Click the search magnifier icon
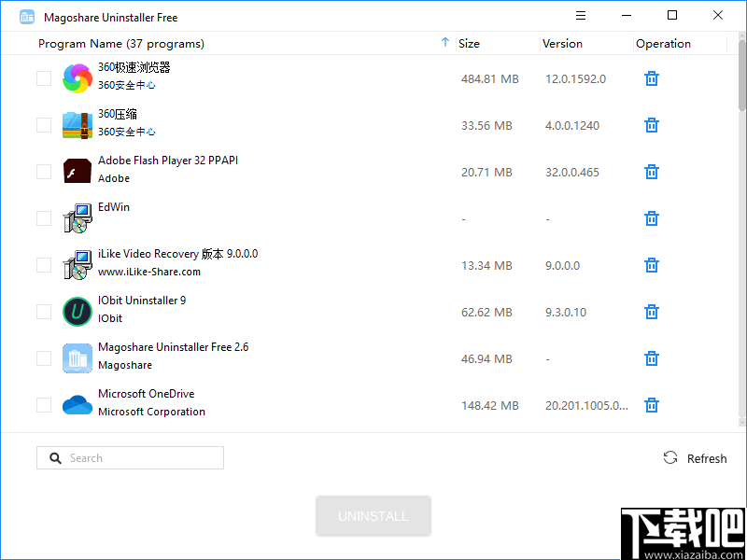 54,457
